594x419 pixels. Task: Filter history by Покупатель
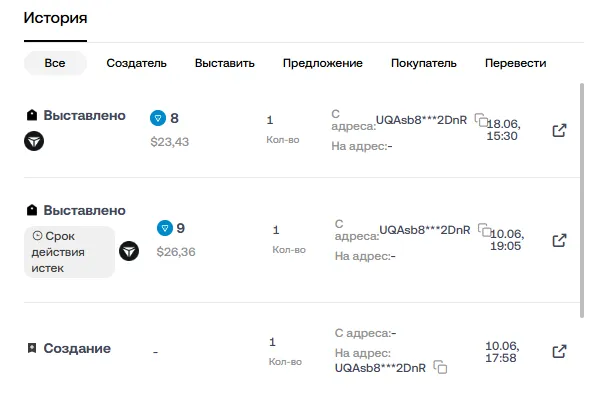pos(424,63)
